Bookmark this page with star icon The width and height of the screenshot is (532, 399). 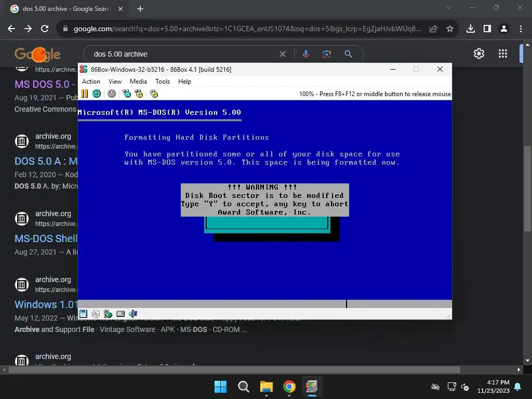click(450, 29)
